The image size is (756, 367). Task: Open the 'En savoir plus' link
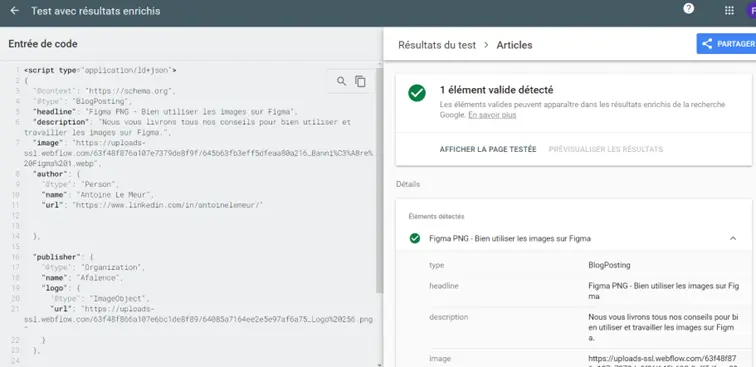coord(492,115)
